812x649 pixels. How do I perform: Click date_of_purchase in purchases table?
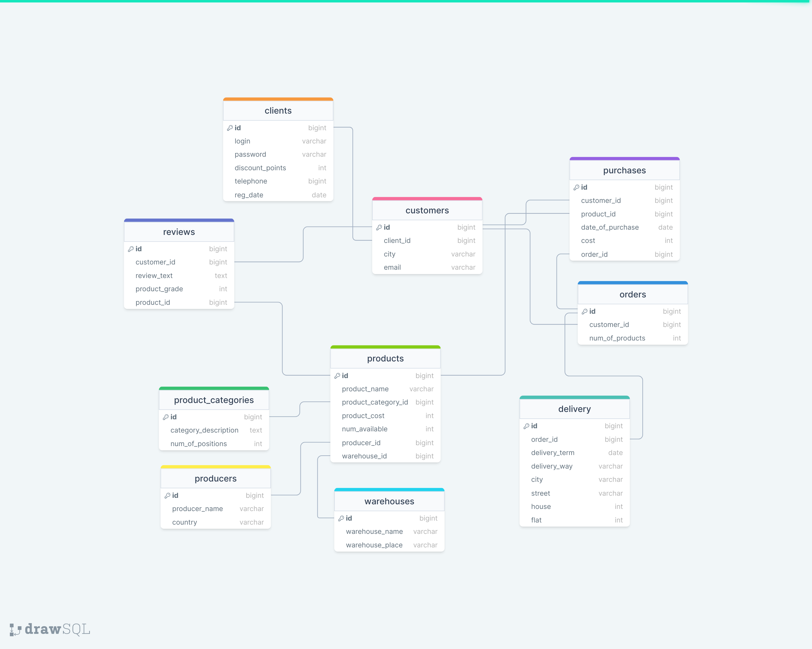pos(625,228)
